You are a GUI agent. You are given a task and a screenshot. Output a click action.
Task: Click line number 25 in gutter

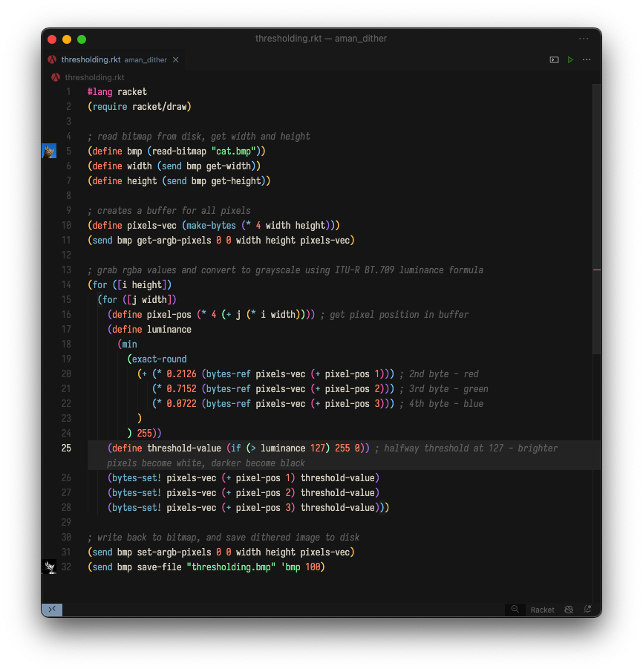point(66,448)
